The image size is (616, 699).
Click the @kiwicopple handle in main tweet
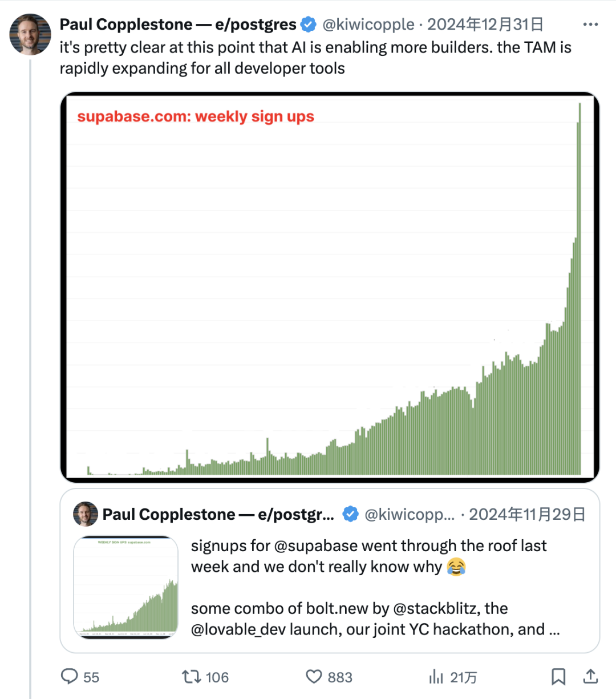tap(368, 25)
